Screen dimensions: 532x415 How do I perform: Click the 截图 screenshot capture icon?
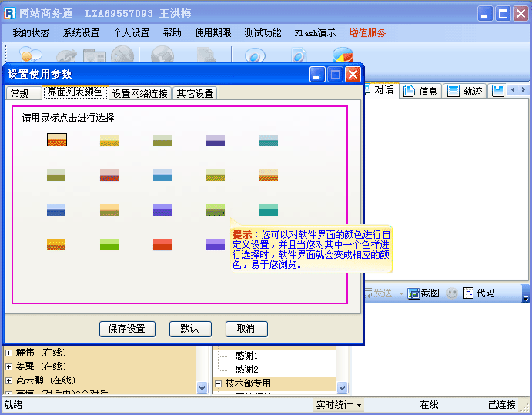pos(413,293)
